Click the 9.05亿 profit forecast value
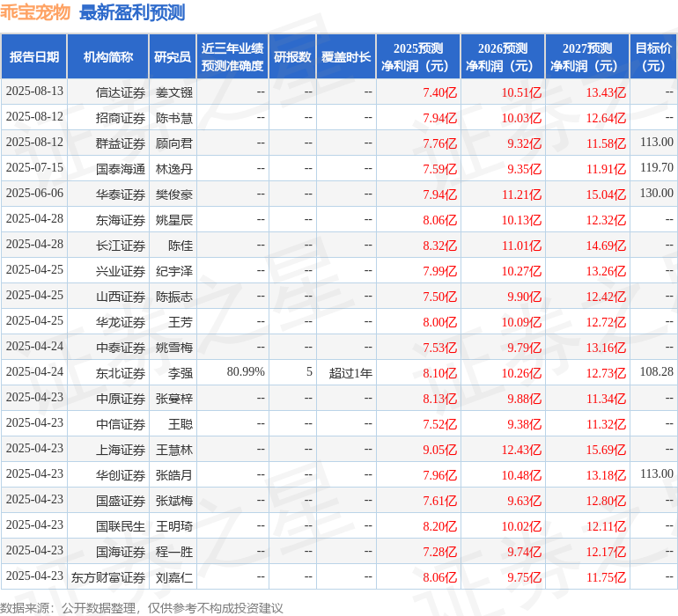 click(x=439, y=450)
